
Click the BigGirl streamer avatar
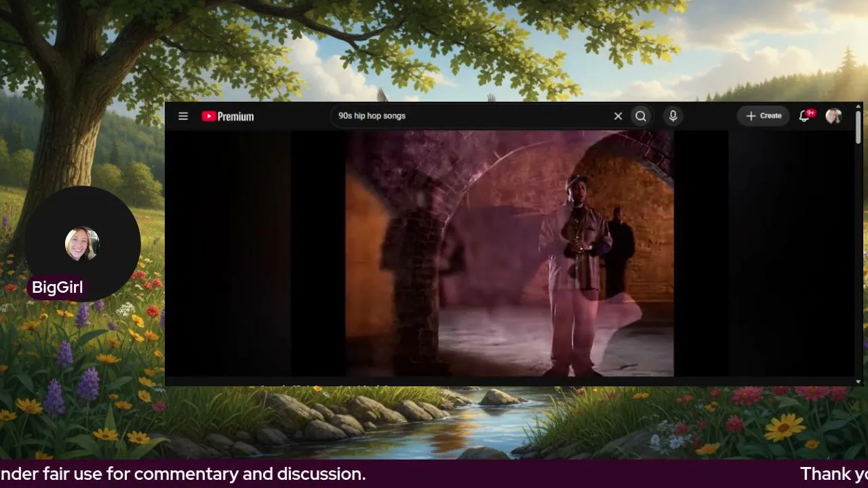[82, 244]
